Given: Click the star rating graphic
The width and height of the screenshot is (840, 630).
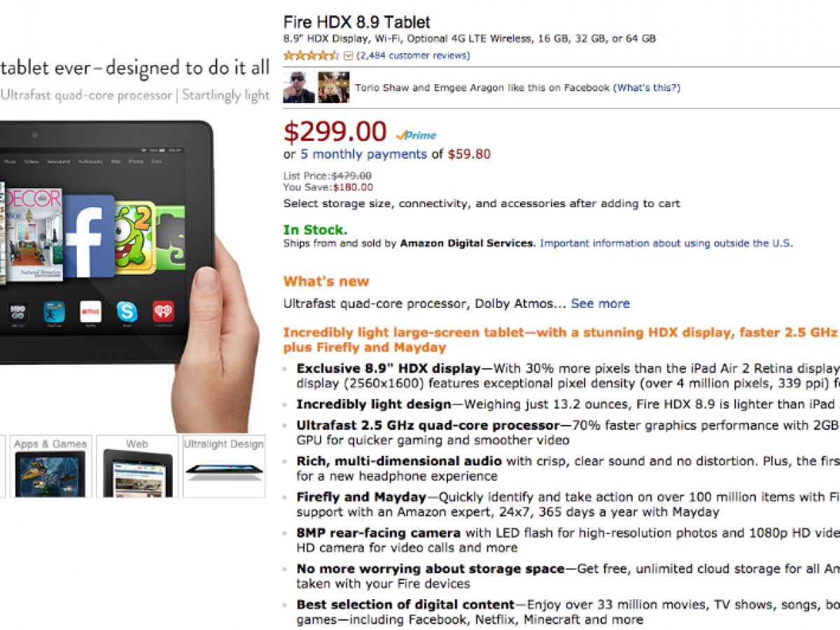Looking at the screenshot, I should (x=313, y=55).
